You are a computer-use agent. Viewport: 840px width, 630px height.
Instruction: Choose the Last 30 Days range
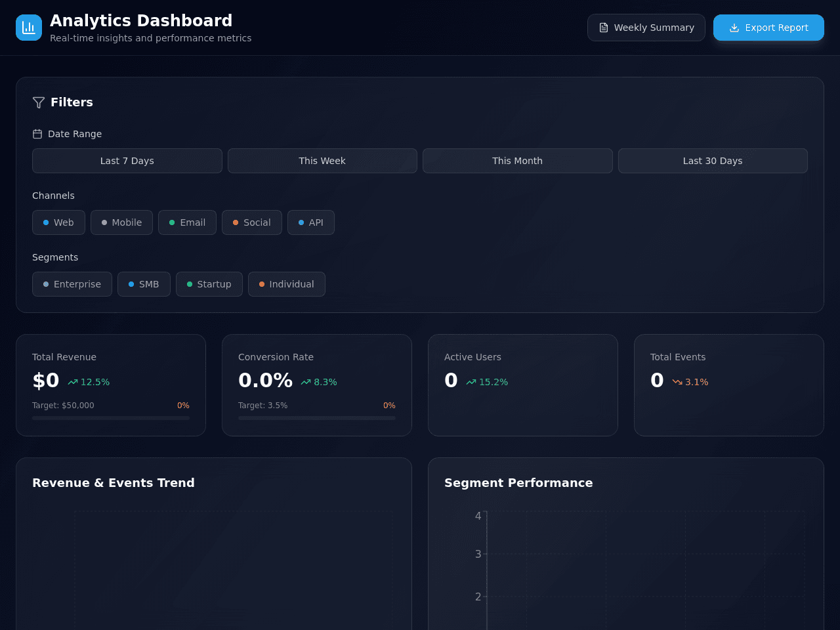click(x=713, y=161)
